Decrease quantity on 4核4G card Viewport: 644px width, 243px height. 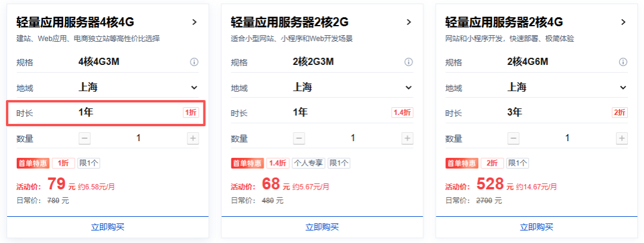coord(85,138)
